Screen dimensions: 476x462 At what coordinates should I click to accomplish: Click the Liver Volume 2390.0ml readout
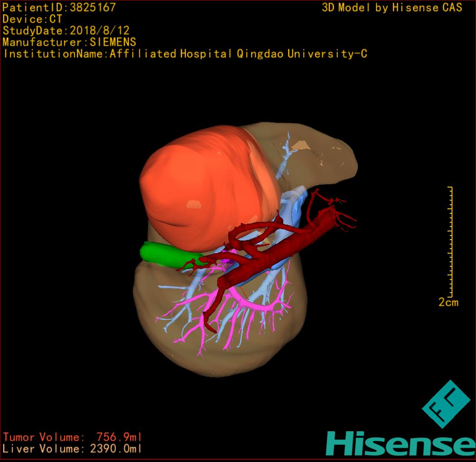(x=72, y=448)
